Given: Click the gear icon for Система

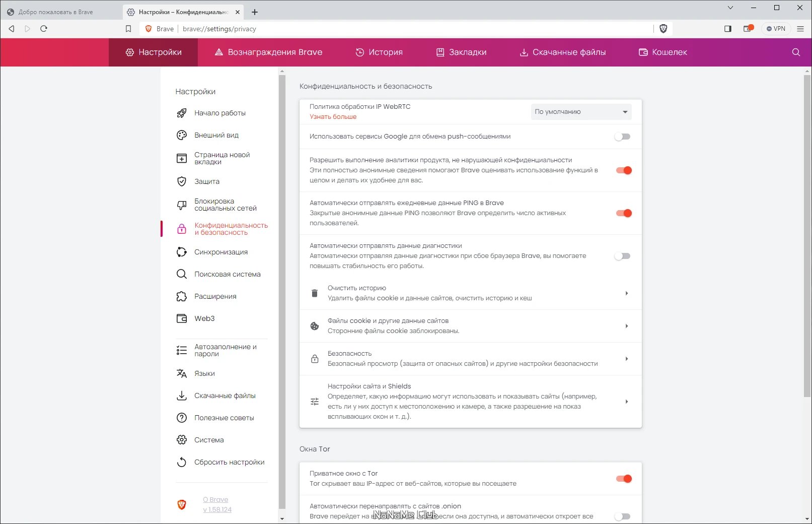Looking at the screenshot, I should coord(182,440).
